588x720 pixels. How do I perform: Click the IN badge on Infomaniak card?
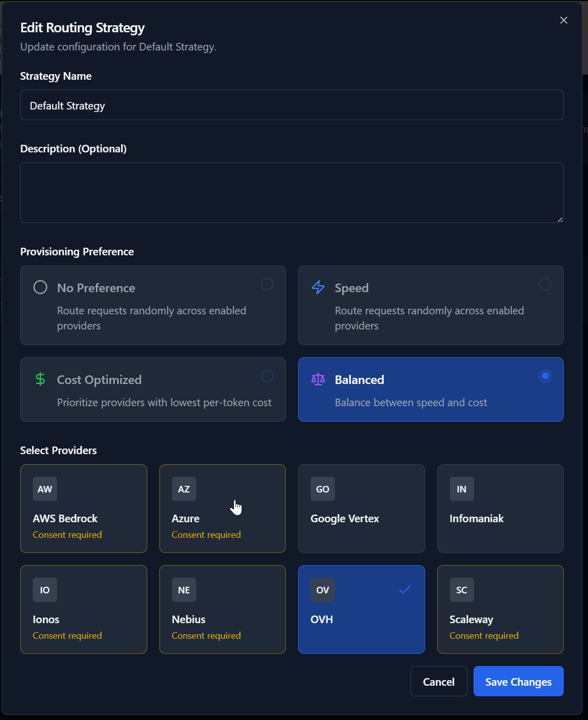(x=461, y=489)
